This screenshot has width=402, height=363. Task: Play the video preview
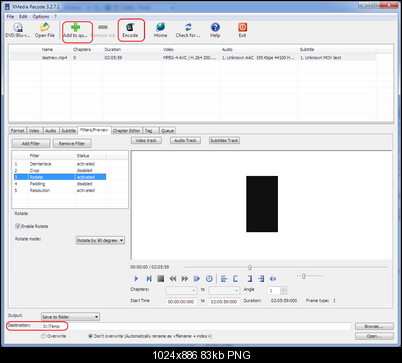click(x=136, y=279)
